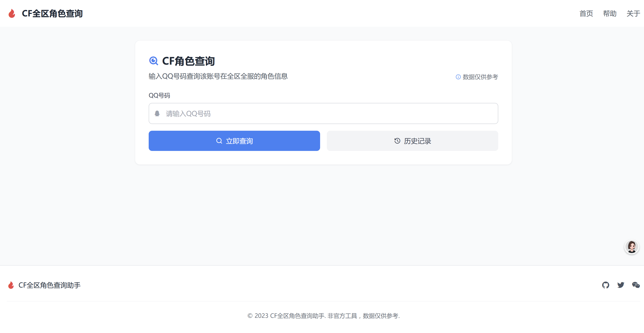Open the Twitter icon in footer

pos(620,285)
